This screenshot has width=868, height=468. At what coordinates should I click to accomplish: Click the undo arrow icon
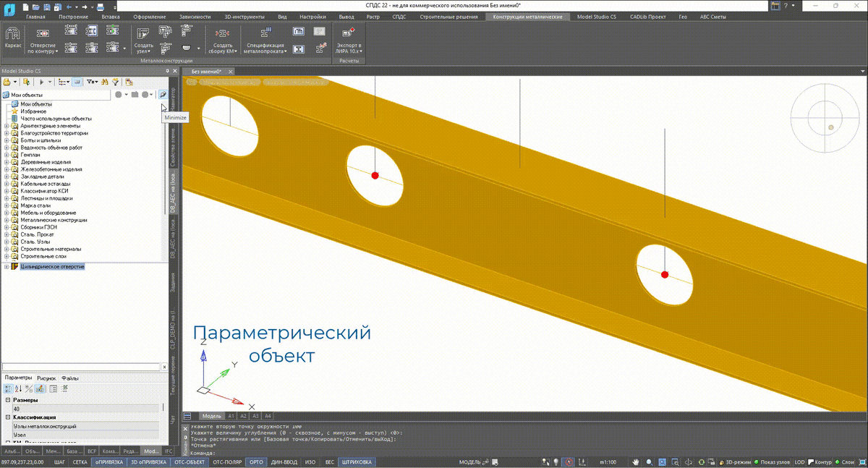pos(68,6)
